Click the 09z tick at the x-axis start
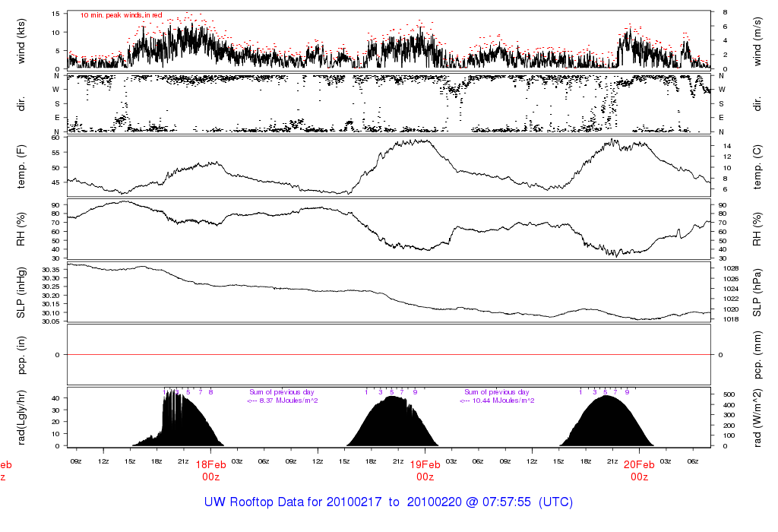The image size is (778, 532). point(76,461)
